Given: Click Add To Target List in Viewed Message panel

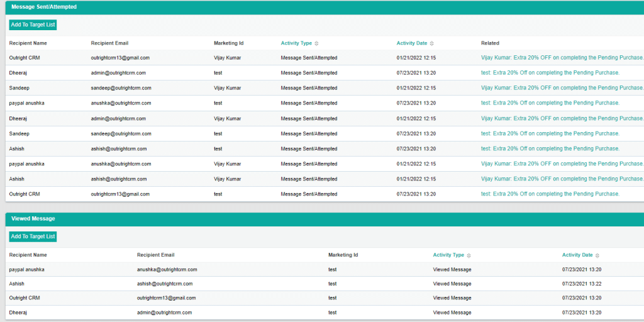Looking at the screenshot, I should pyautogui.click(x=33, y=236).
